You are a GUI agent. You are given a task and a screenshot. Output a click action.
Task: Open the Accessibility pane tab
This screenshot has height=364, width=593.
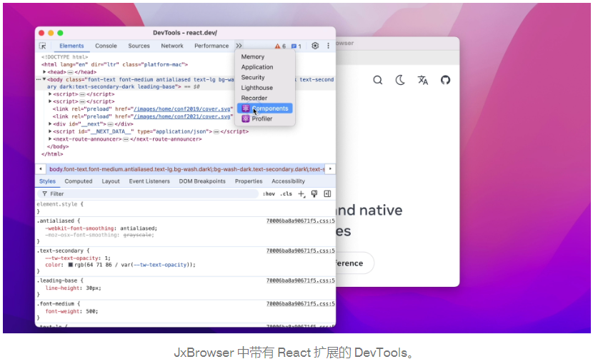(288, 181)
